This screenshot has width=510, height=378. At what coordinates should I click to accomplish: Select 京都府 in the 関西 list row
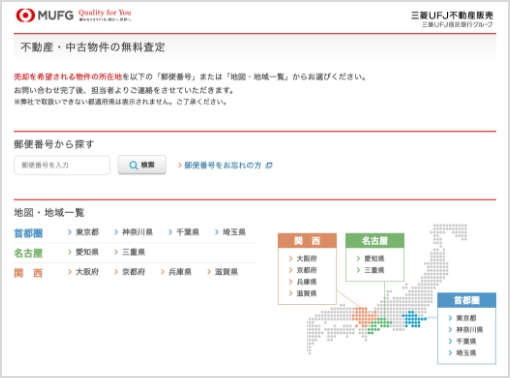point(134,272)
